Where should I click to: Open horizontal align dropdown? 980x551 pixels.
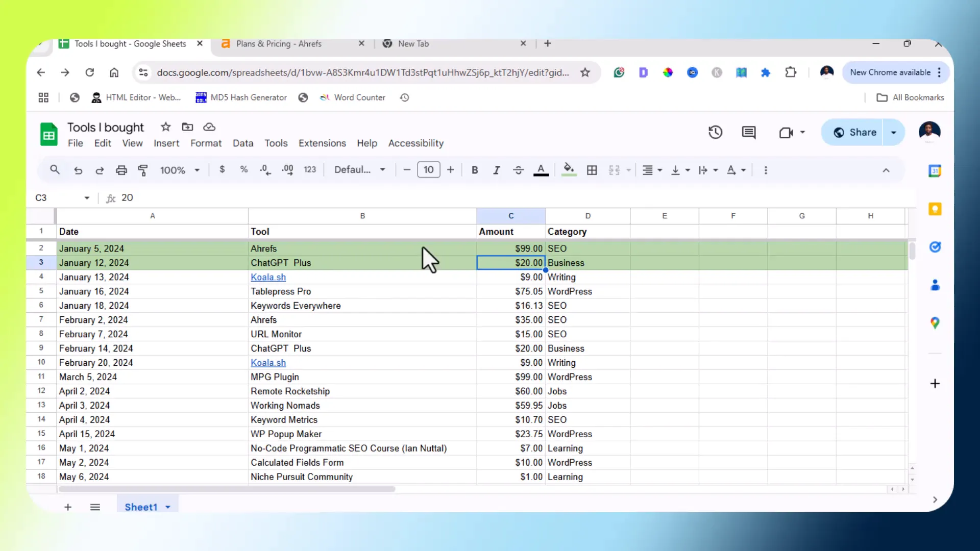[x=652, y=170]
